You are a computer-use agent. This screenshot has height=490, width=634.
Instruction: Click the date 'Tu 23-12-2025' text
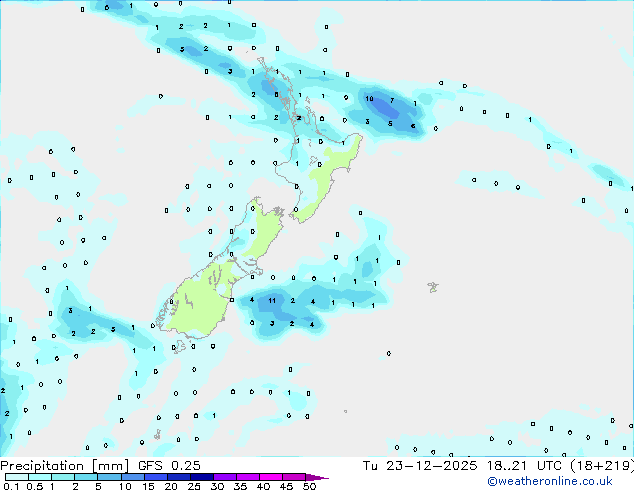click(420, 466)
